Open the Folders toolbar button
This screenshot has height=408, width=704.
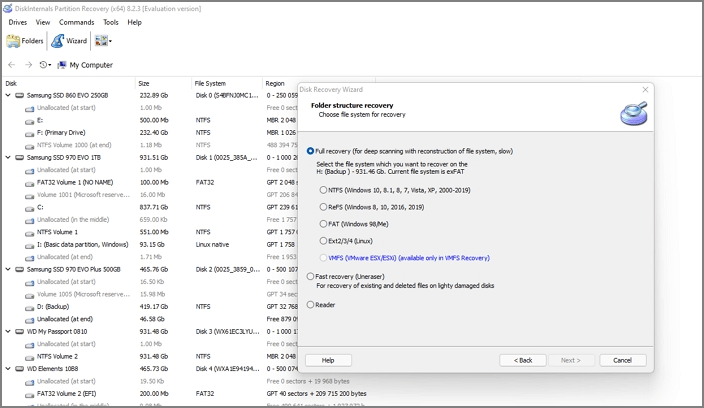point(25,41)
